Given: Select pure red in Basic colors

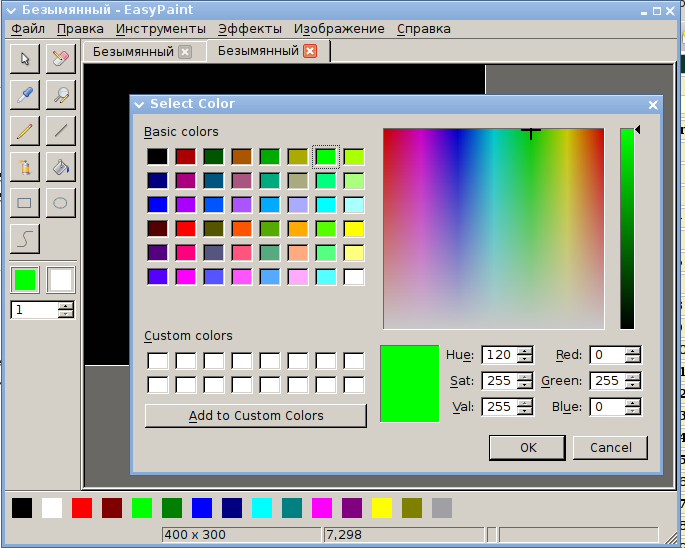Looking at the screenshot, I should click(185, 229).
